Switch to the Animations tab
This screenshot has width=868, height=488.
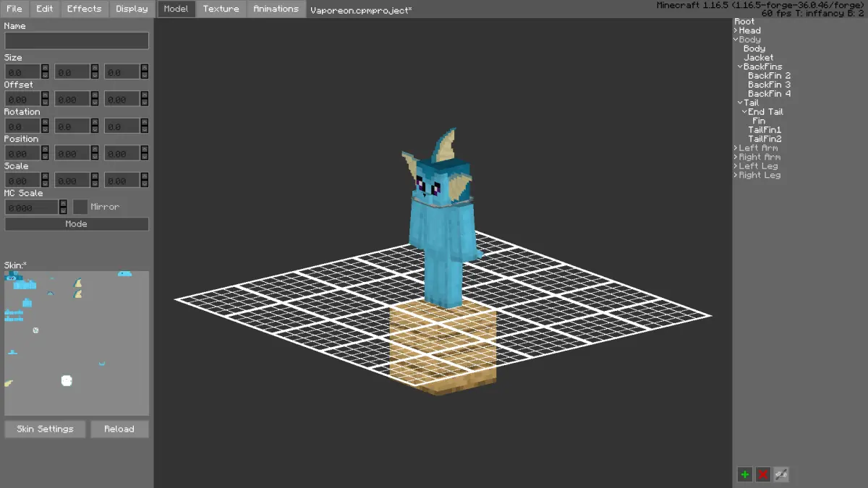click(276, 9)
